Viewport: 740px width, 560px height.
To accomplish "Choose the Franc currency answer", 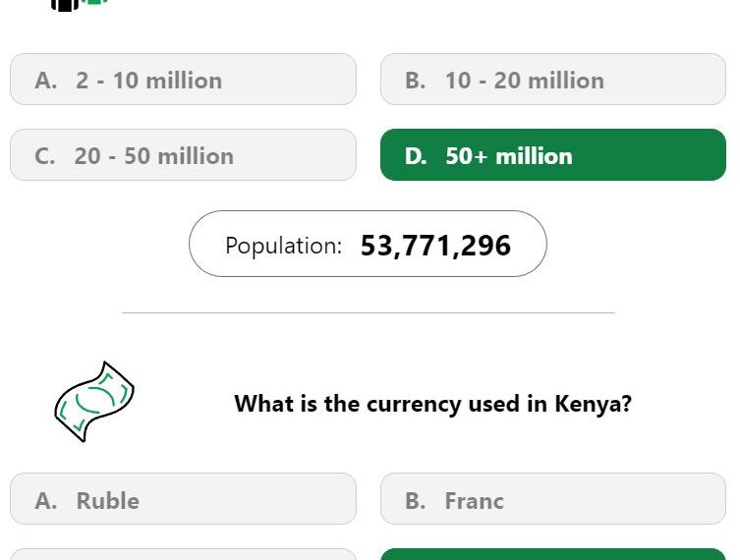I will click(553, 499).
